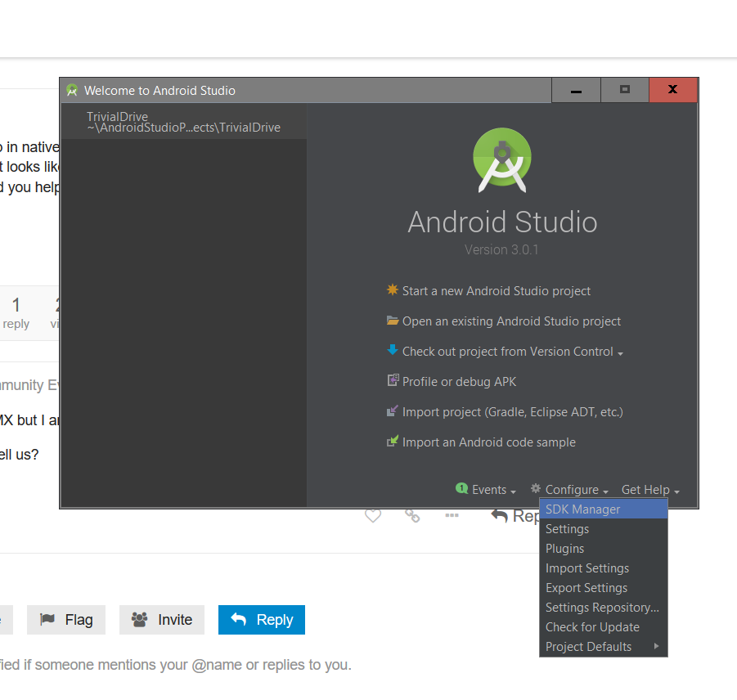The image size is (737, 700).
Task: Click the Configure gear icon
Action: [536, 489]
